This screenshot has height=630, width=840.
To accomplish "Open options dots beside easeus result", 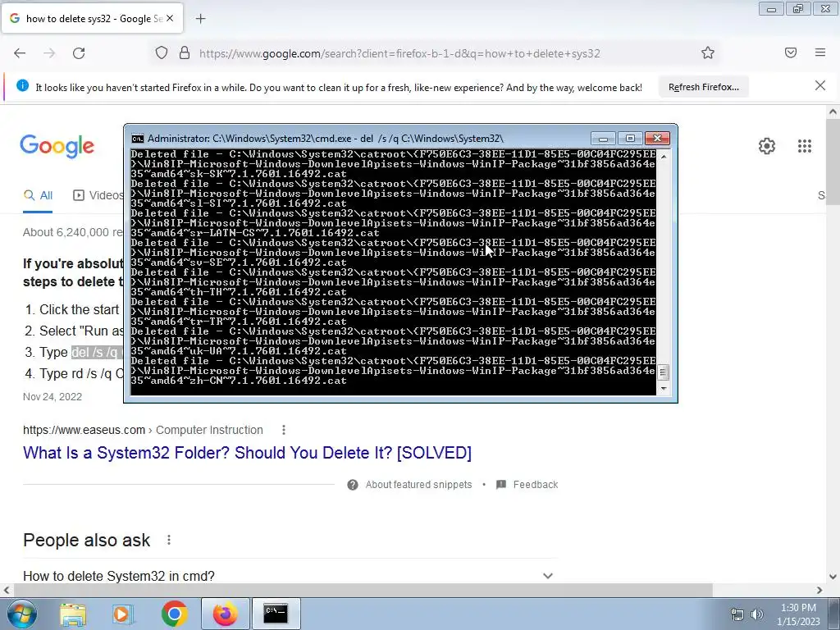I will click(283, 430).
